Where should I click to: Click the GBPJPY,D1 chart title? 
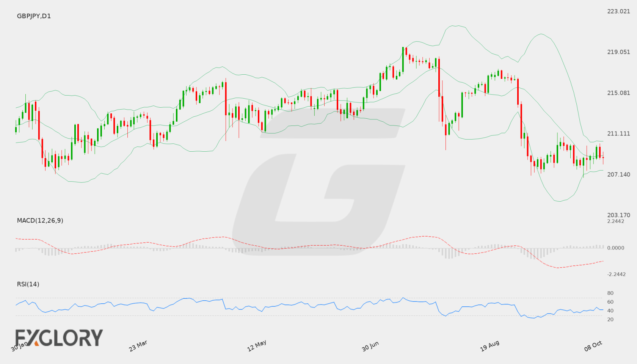(34, 16)
